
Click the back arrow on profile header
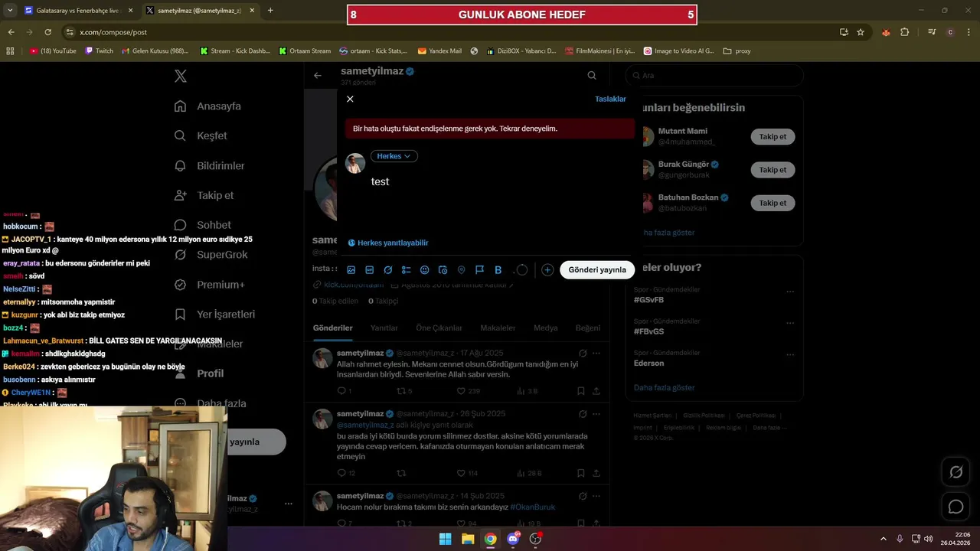click(x=318, y=75)
